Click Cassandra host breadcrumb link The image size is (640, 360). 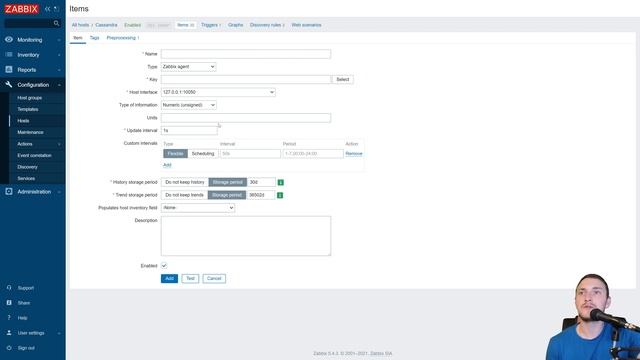click(106, 25)
